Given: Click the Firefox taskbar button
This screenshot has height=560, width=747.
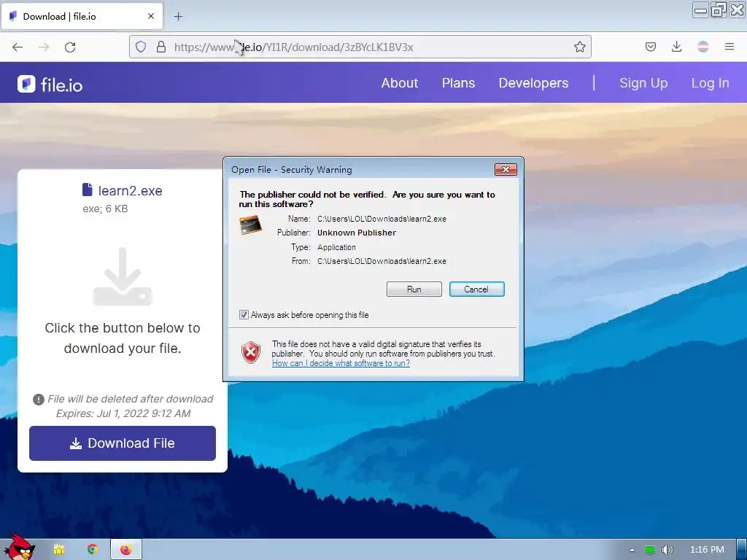Looking at the screenshot, I should coord(126,550).
